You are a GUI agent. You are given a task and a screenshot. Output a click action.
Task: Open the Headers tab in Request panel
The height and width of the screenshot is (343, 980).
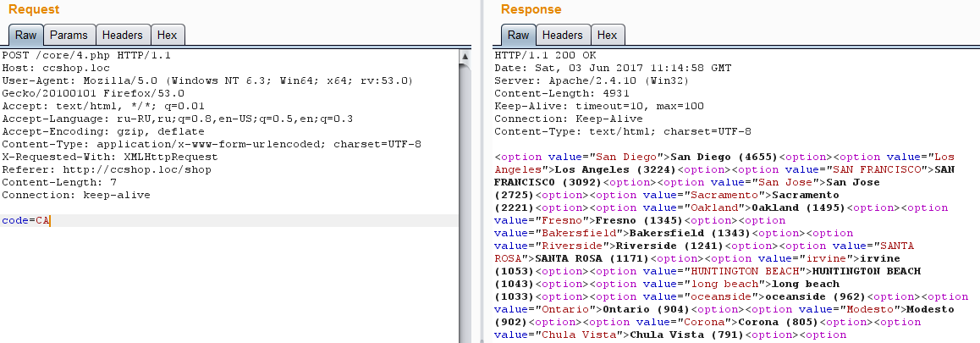tap(123, 35)
